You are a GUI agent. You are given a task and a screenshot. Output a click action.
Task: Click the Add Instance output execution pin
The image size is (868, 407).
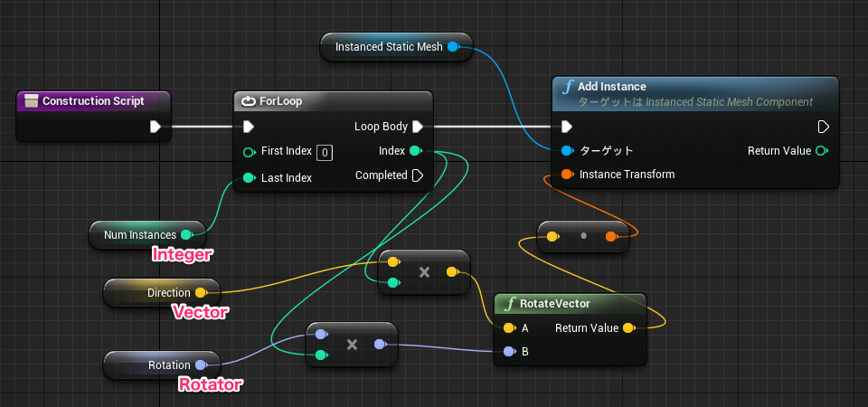click(x=823, y=127)
